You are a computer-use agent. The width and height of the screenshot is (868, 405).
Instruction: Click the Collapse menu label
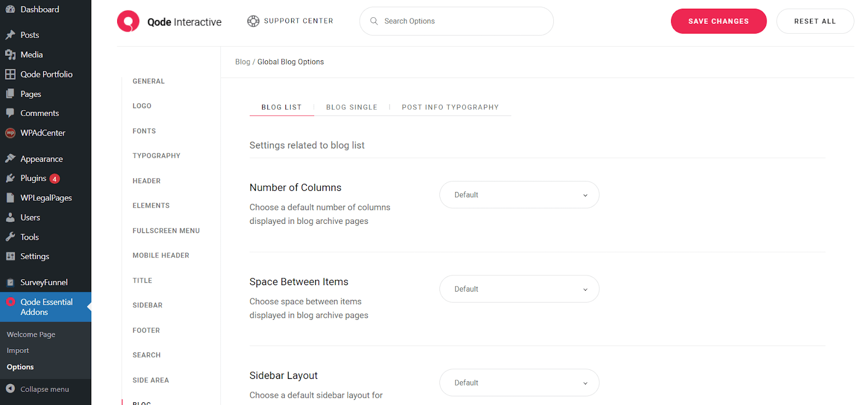click(44, 389)
